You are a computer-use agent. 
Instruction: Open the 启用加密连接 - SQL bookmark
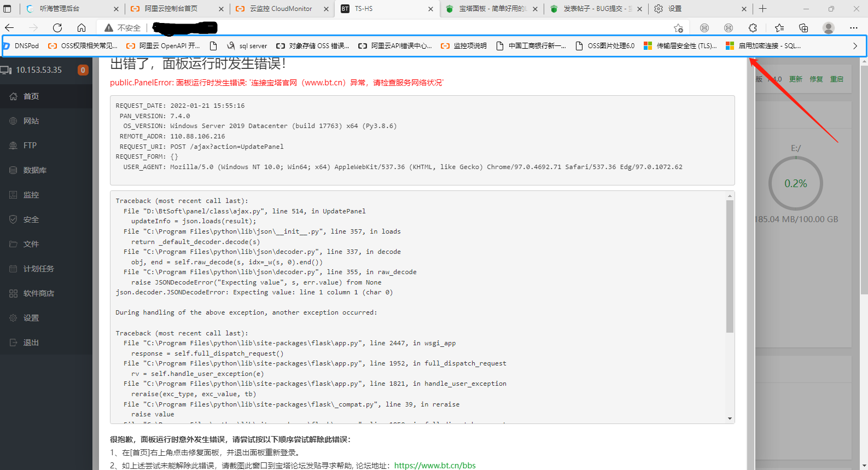(764, 46)
